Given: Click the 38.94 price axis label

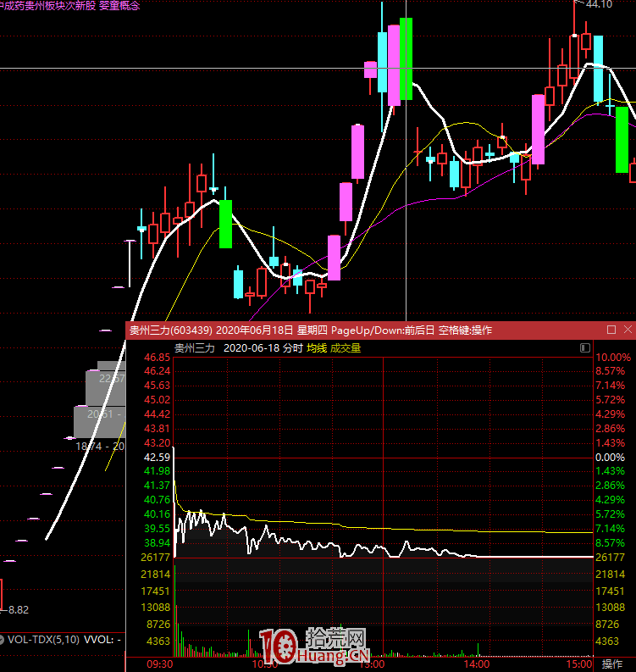Looking at the screenshot, I should pyautogui.click(x=157, y=543).
